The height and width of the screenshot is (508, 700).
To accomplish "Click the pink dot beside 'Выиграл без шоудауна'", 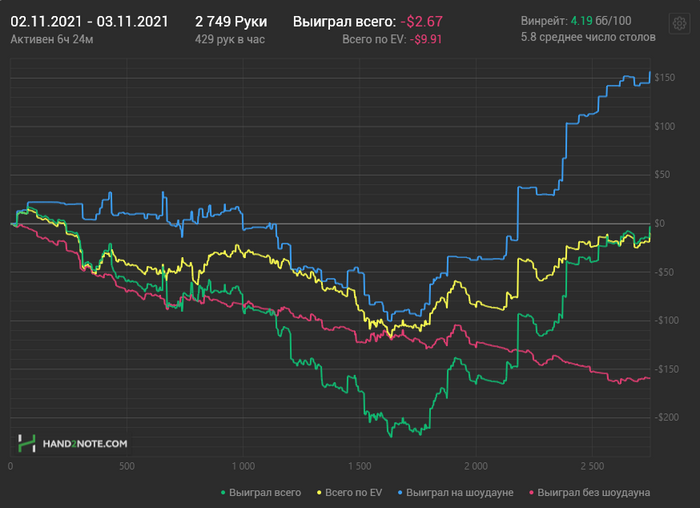I will click(531, 493).
